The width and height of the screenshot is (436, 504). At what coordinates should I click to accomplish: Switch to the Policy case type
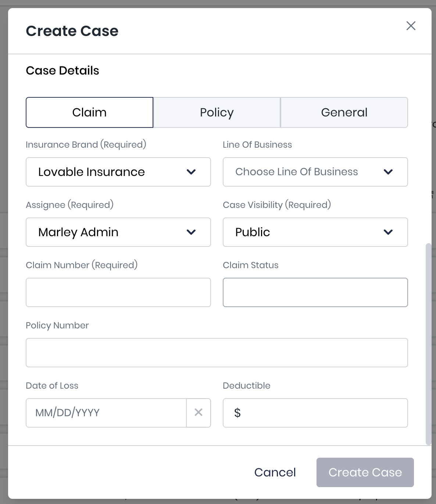pyautogui.click(x=217, y=112)
